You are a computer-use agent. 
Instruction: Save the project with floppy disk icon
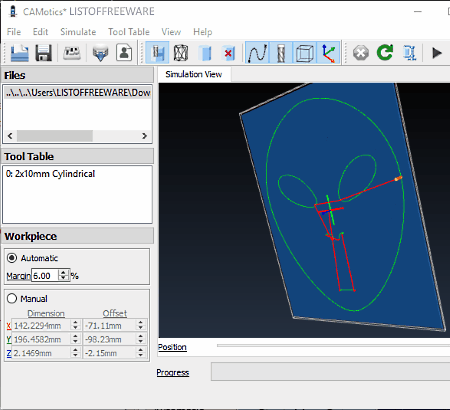tap(44, 53)
